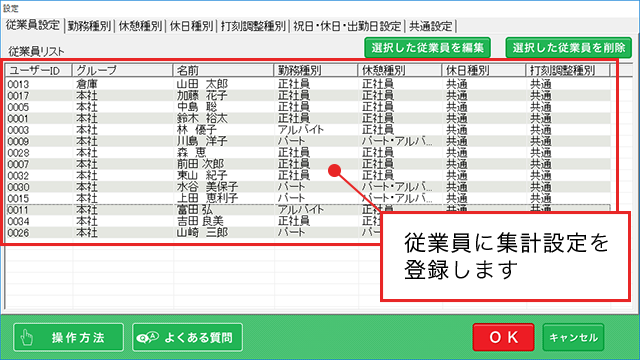Click 選択した従業員を編集 button
The image size is (640, 360).
click(427, 48)
